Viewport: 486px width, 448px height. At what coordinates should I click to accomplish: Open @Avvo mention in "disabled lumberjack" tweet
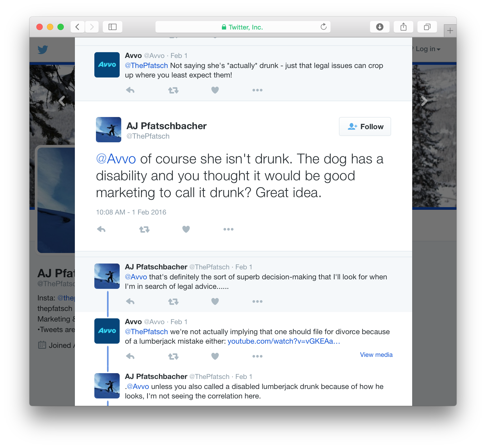[138, 386]
